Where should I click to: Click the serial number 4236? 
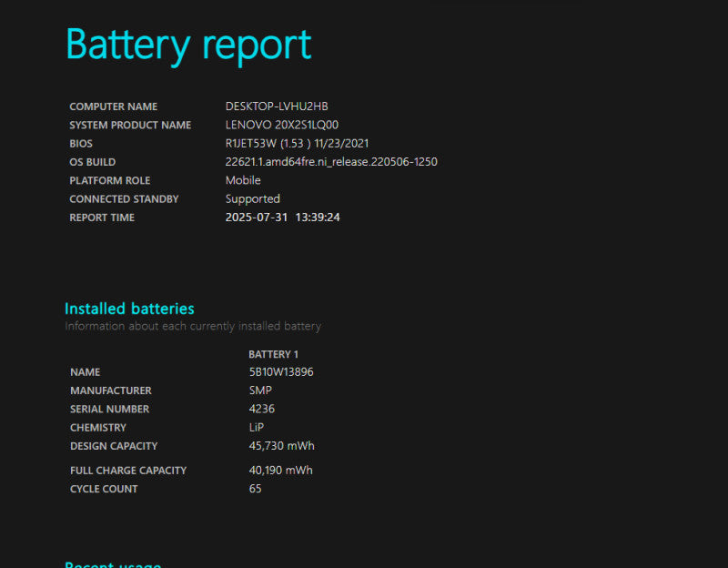(x=262, y=409)
